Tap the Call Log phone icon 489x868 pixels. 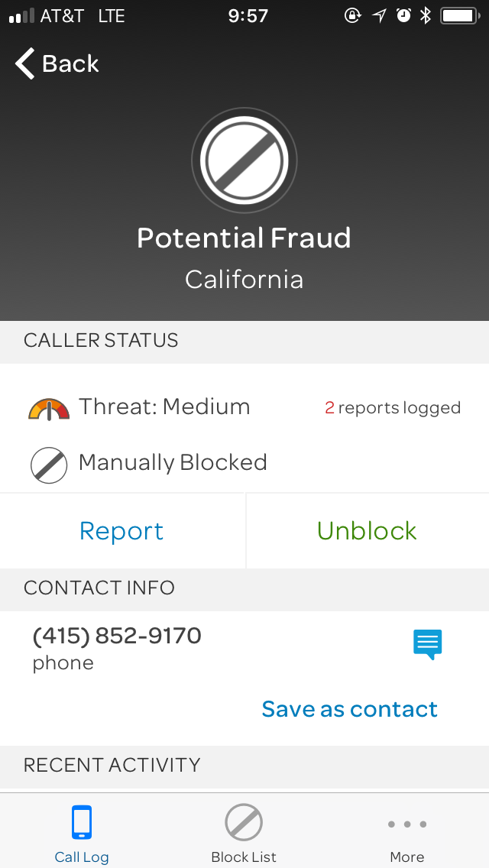[82, 823]
